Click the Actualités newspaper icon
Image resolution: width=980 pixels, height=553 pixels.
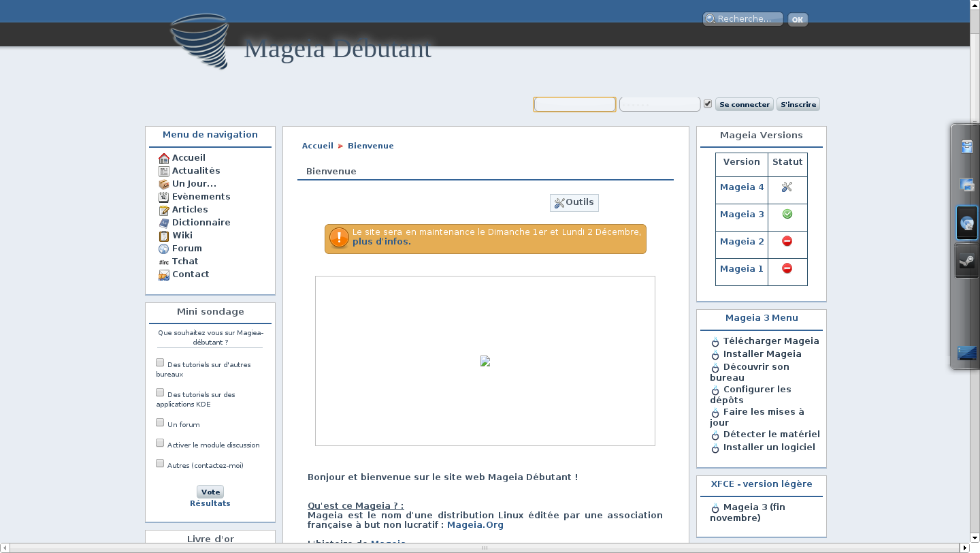click(163, 171)
